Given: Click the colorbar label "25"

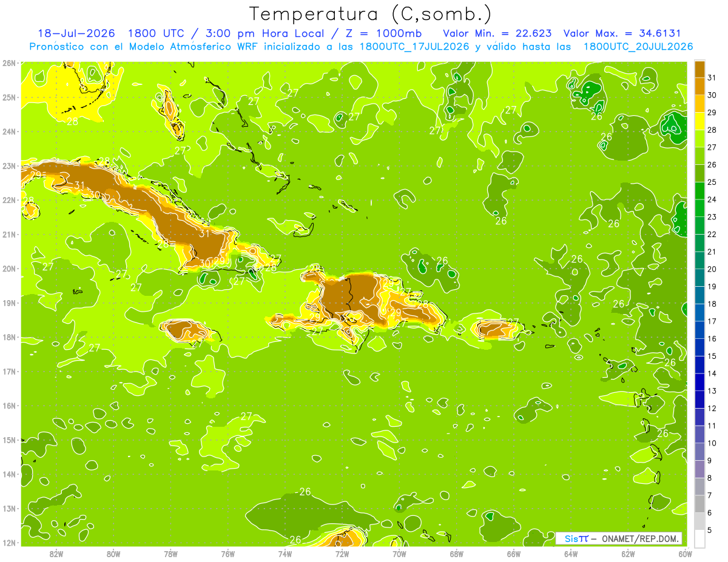Looking at the screenshot, I should click(712, 182).
